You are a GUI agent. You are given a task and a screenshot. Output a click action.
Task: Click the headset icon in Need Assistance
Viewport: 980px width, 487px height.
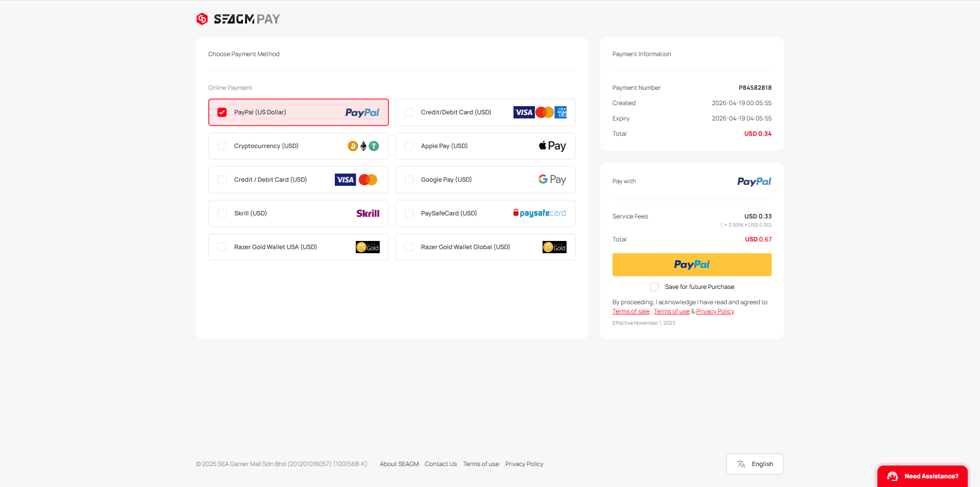[892, 476]
